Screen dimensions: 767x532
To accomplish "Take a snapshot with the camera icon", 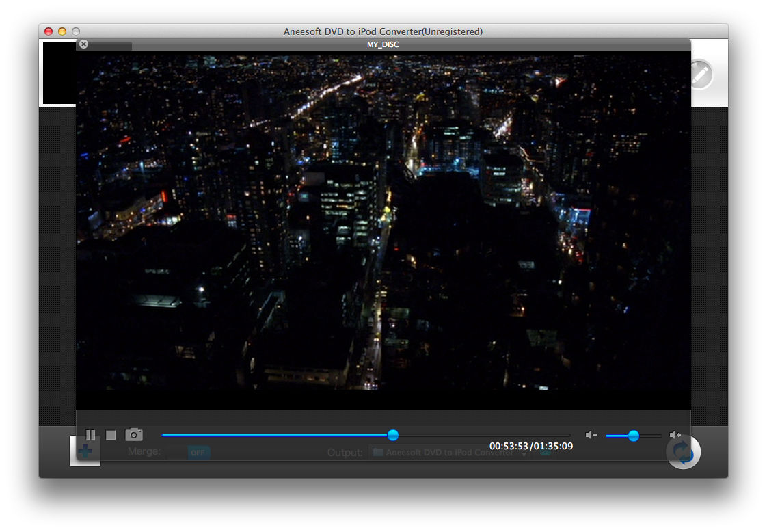I will (134, 435).
